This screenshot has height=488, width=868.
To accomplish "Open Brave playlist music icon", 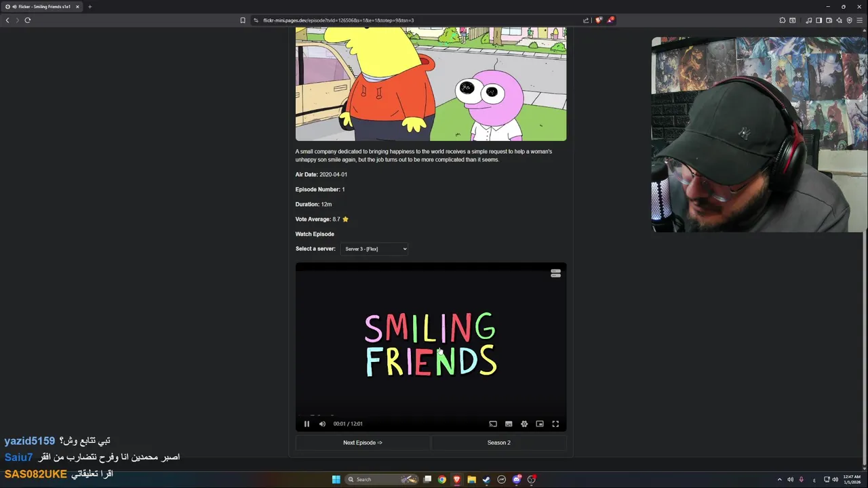I will (x=809, y=20).
